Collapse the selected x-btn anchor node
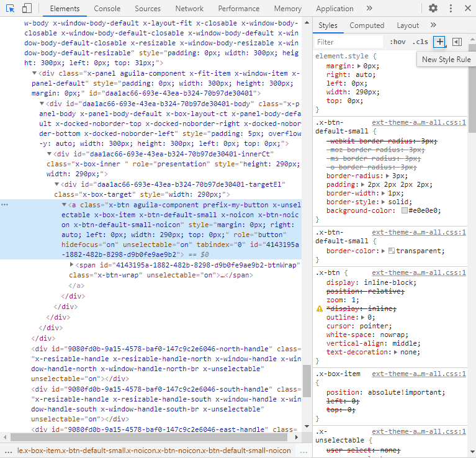Screen dimensions: 476x458 pyautogui.click(x=64, y=205)
